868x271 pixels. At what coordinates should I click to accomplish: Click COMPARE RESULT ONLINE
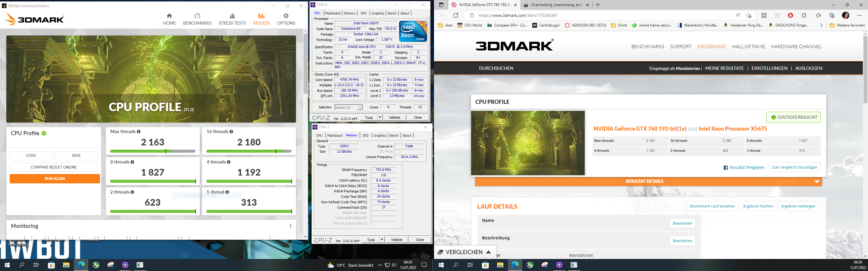pyautogui.click(x=54, y=167)
